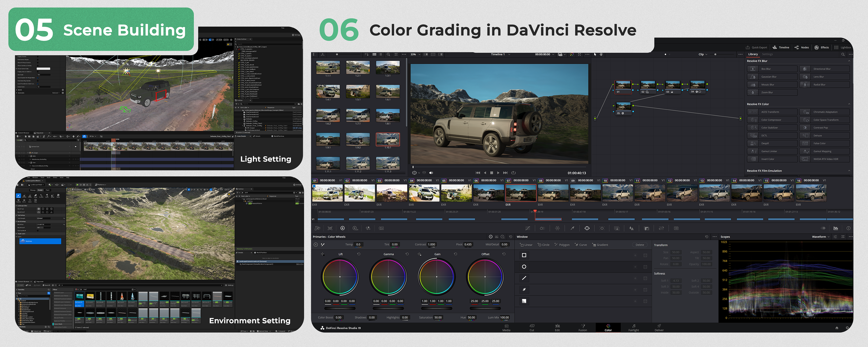The image size is (868, 347).
Task: Open the 33% viewer zoom dropdown
Action: pyautogui.click(x=415, y=54)
